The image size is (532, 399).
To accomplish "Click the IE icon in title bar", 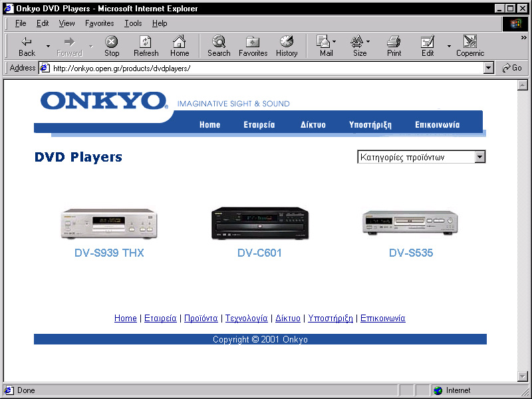I will click(9, 8).
